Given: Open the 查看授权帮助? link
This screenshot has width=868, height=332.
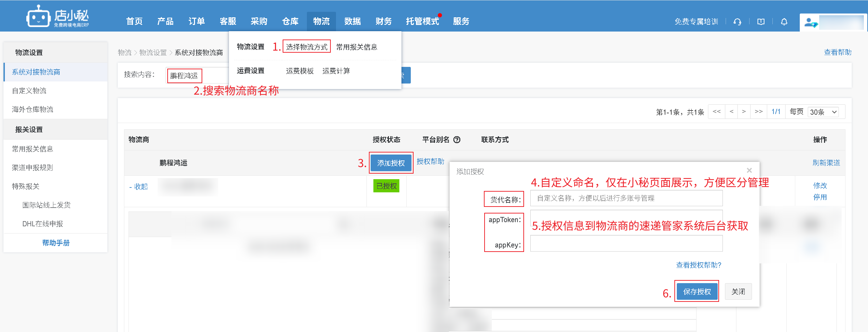Looking at the screenshot, I should coord(698,265).
